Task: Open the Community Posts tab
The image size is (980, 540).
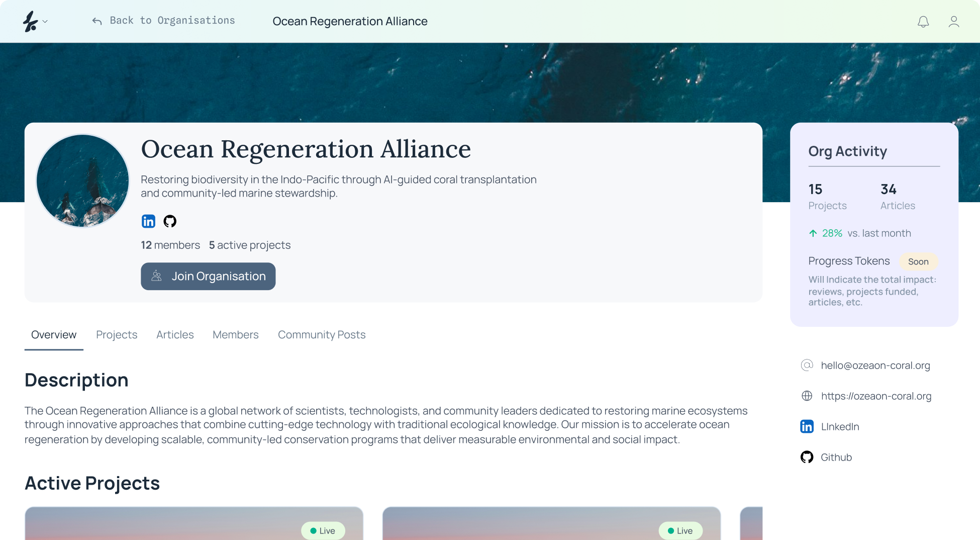Action: (322, 335)
